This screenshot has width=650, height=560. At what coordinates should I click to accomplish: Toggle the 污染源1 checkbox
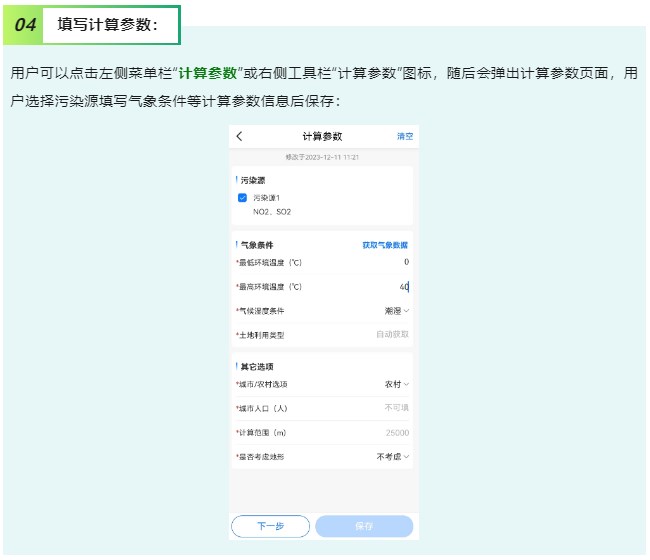click(242, 198)
